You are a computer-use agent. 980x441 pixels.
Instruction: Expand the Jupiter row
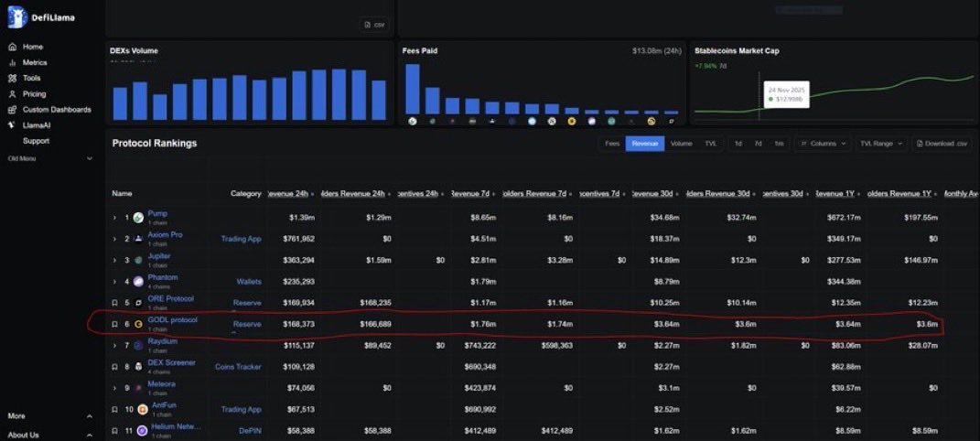114,260
